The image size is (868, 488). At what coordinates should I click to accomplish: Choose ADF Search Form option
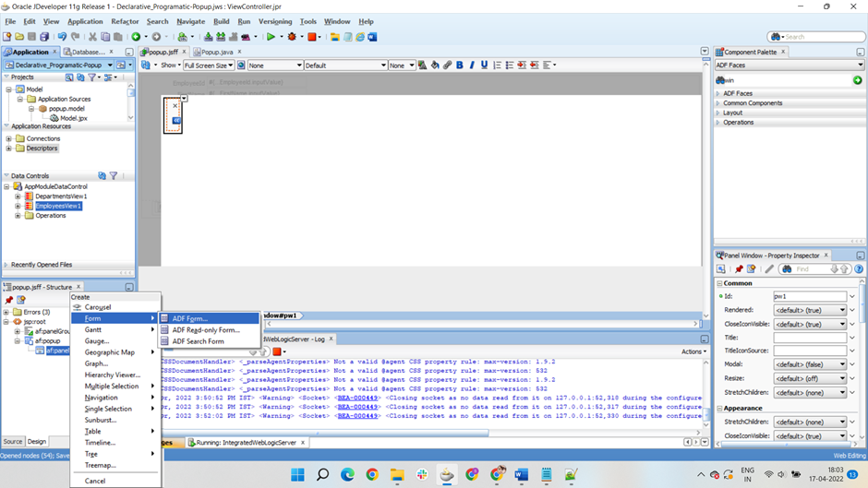[x=210, y=341]
